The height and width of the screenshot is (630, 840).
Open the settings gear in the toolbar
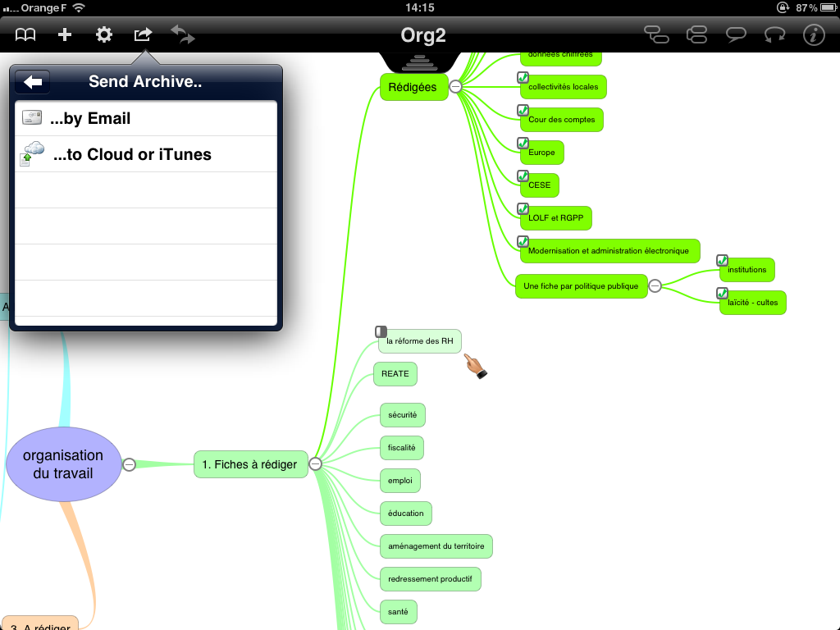103,34
